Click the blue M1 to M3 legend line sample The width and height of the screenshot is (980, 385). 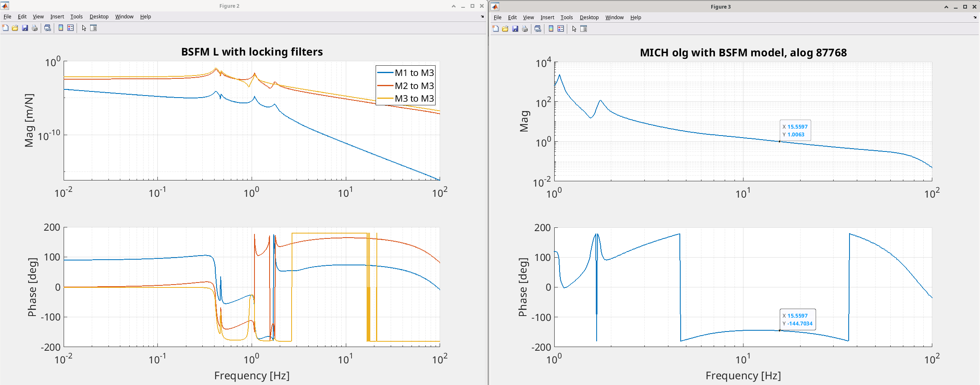(x=385, y=73)
